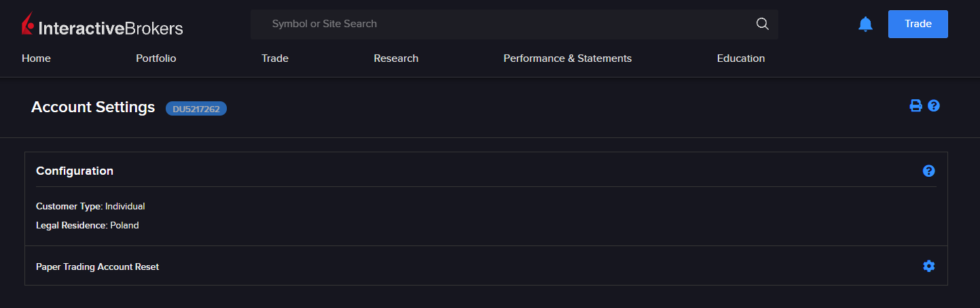Click the Legal Residence: Poland text
The height and width of the screenshot is (308, 980).
(x=87, y=225)
